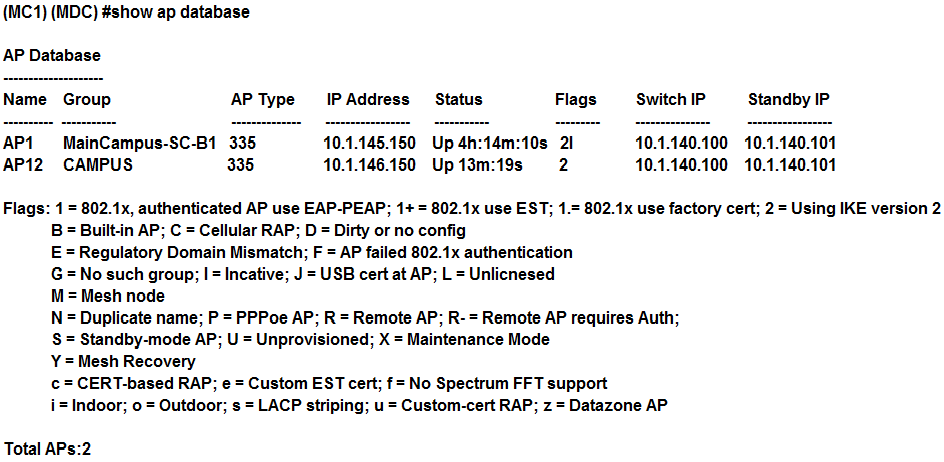The width and height of the screenshot is (944, 462).
Task: Select the MainCampus-SC-B1 group value
Action: [x=140, y=143]
